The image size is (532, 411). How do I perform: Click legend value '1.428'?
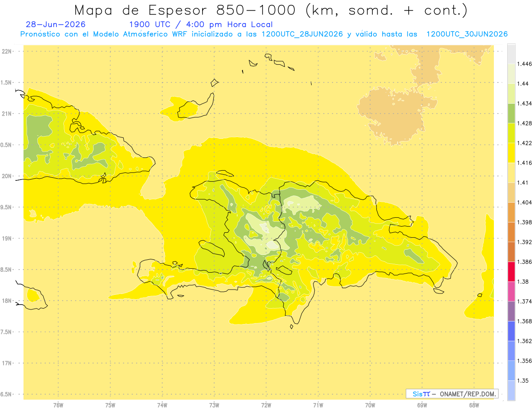coord(524,123)
